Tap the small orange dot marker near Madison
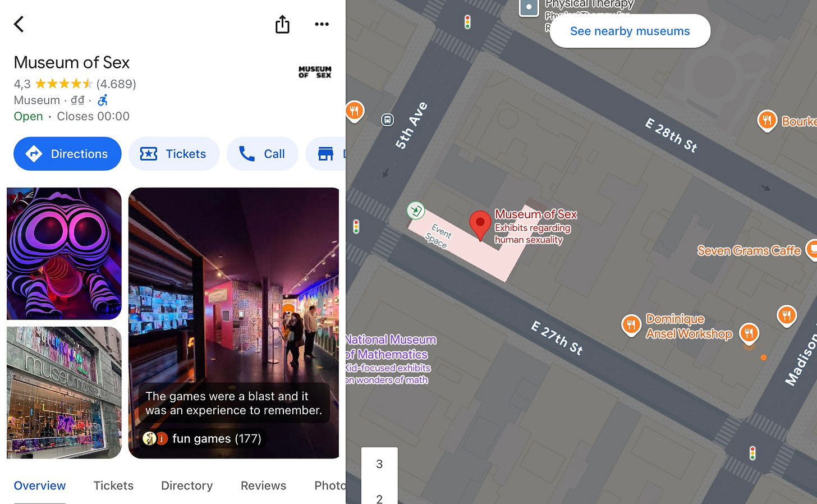 (764, 358)
